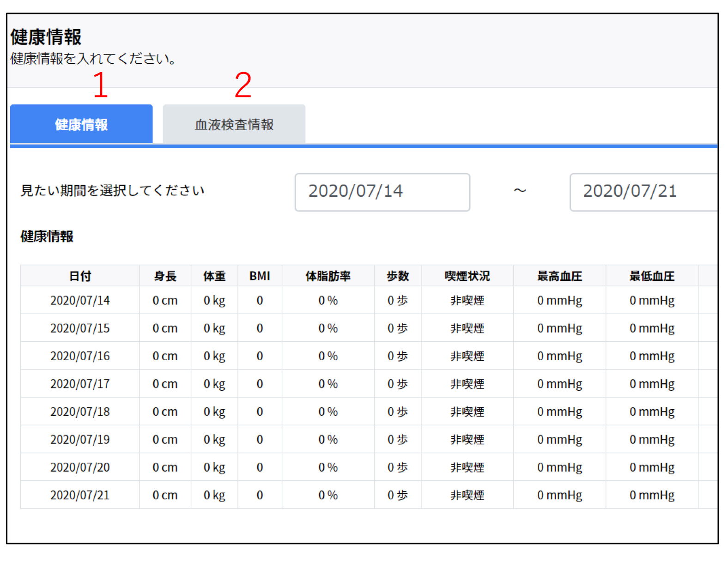Click the BMI value in 2020/07/16 row

click(x=260, y=356)
